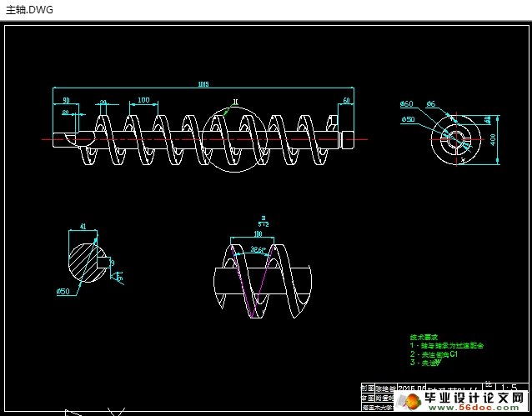Select the ø50 label below the hatched section

[63, 291]
